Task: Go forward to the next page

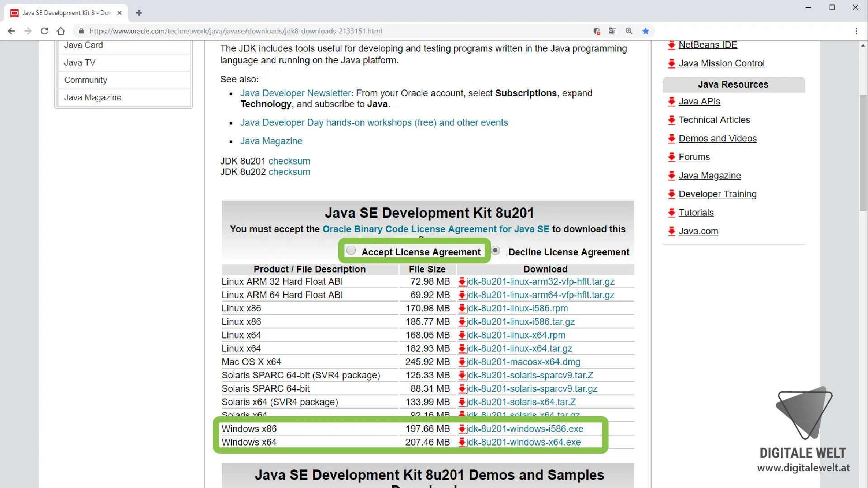Action: [x=28, y=31]
